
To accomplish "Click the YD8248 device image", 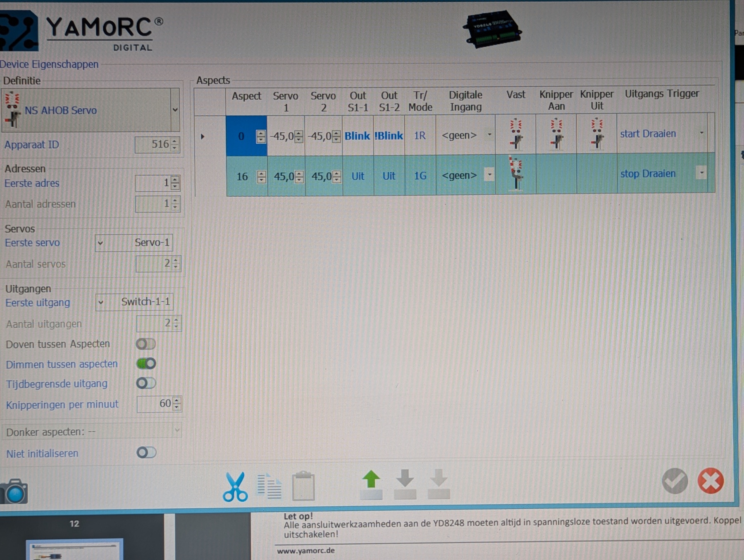I will 492,30.
